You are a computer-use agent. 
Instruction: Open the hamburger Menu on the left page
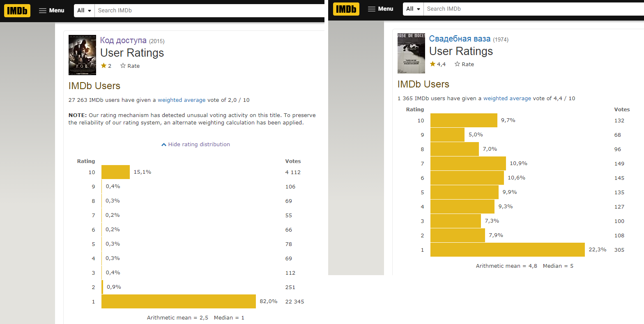coord(51,10)
